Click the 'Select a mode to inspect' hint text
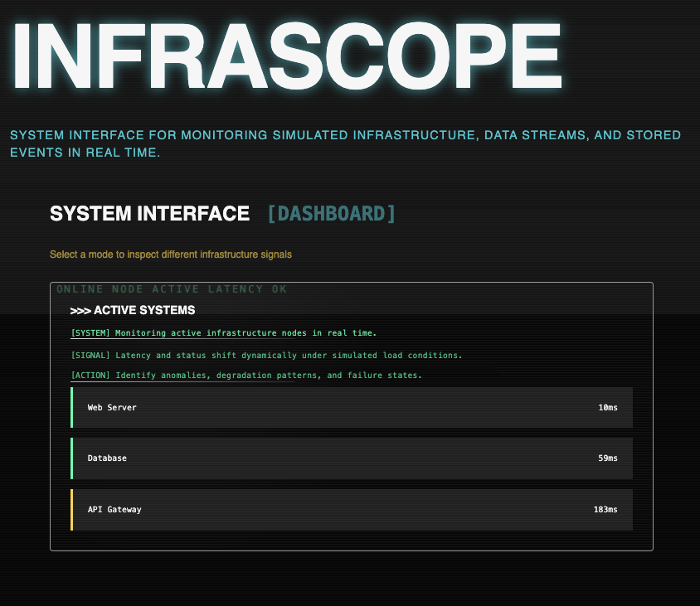The image size is (700, 606). pos(171,255)
